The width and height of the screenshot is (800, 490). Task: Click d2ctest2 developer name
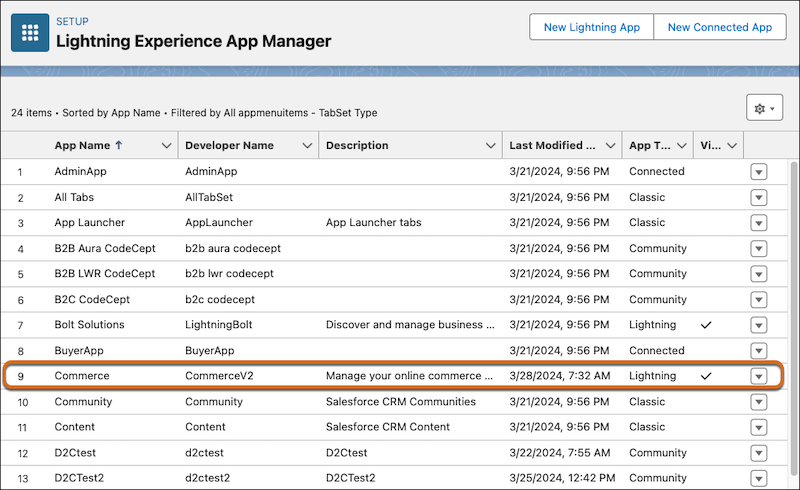(207, 478)
